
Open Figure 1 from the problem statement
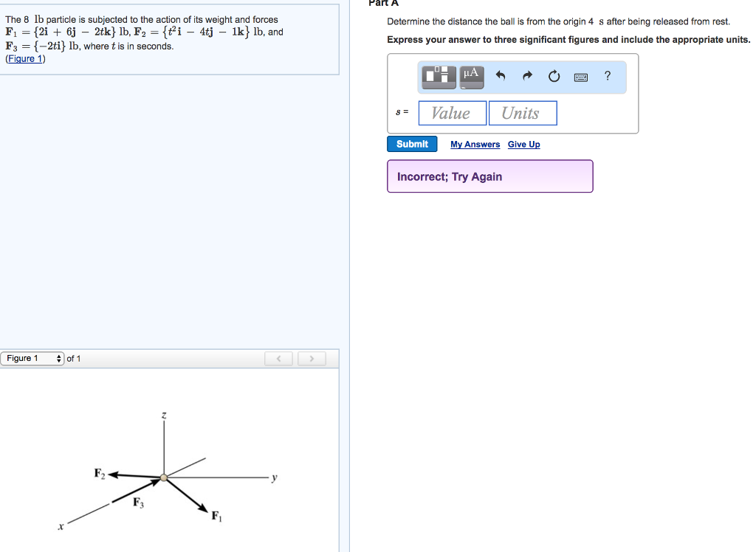tap(24, 58)
